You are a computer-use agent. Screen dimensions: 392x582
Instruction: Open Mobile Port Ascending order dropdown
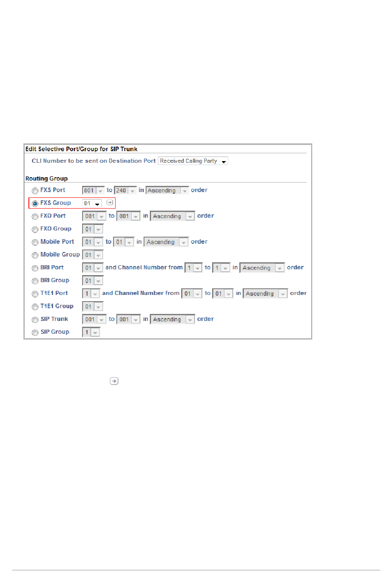166,242
